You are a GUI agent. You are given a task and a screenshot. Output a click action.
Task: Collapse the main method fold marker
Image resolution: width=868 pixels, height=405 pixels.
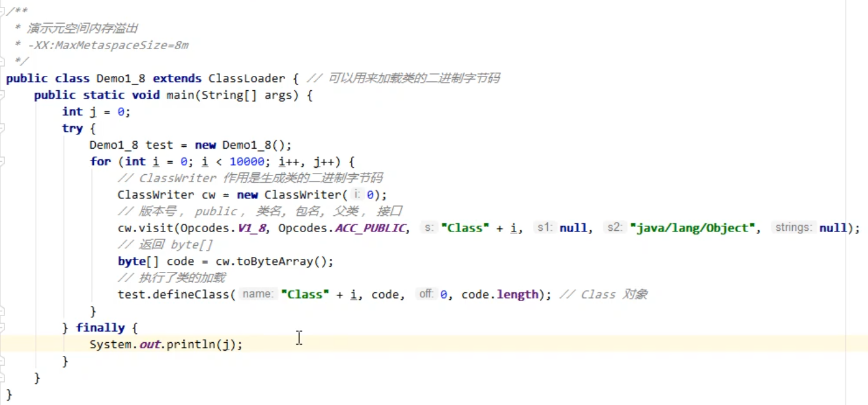[x=2, y=95]
